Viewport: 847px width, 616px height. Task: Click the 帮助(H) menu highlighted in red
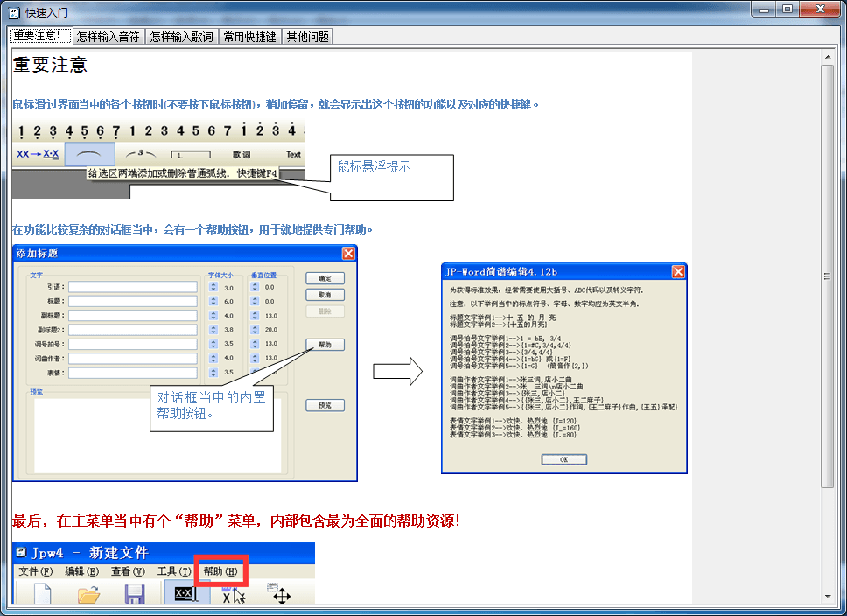(220, 571)
